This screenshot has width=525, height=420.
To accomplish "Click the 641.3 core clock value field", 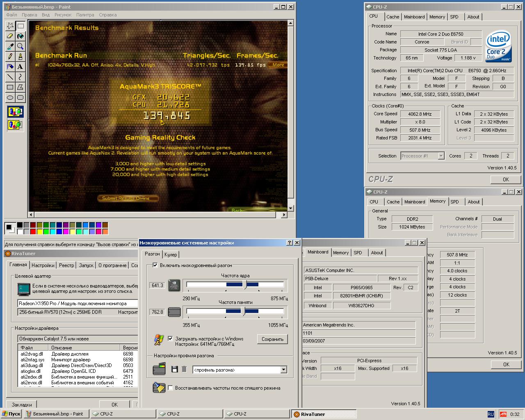I will pos(157,285).
